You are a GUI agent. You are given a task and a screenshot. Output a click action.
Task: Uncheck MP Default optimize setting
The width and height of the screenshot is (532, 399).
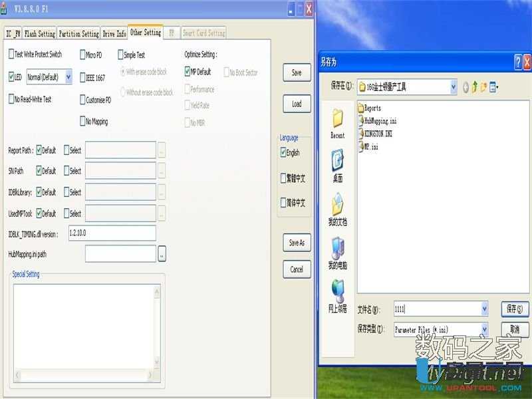coord(188,72)
